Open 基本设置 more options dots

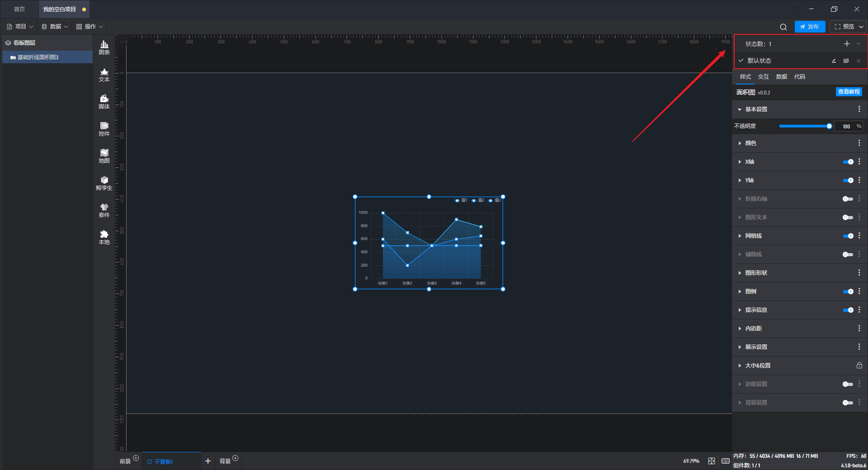click(x=859, y=109)
